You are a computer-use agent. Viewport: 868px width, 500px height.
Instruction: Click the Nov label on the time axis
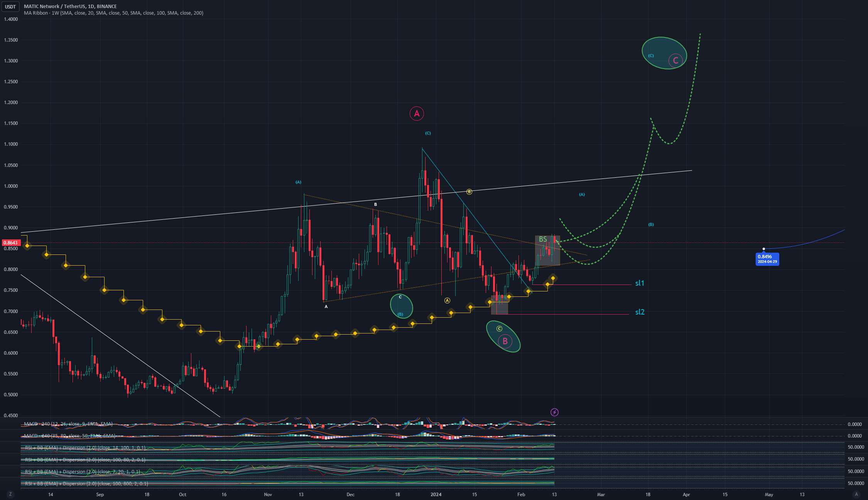268,495
